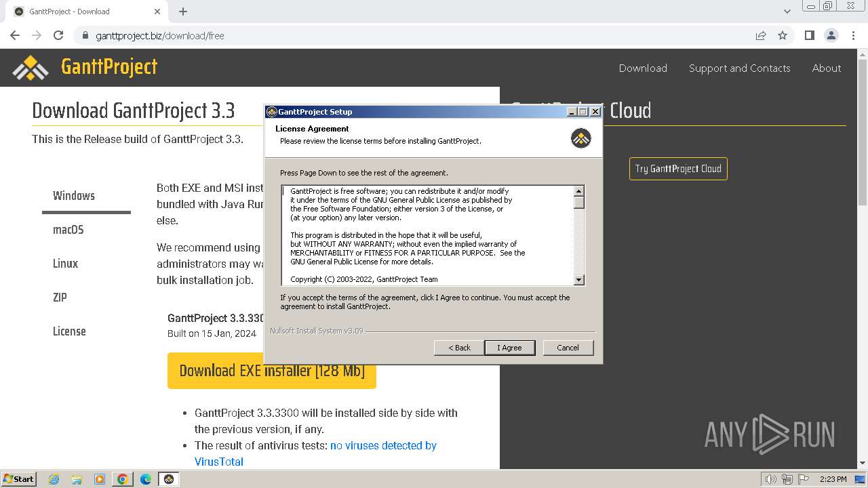Click 'Built on 15 Jan, 2024' text
Viewport: 868px width, 488px height.
212,333
